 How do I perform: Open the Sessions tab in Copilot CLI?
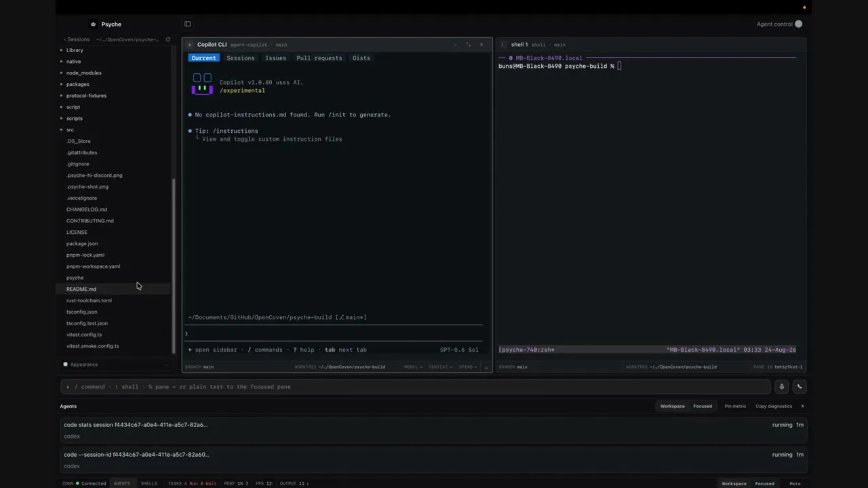(241, 58)
